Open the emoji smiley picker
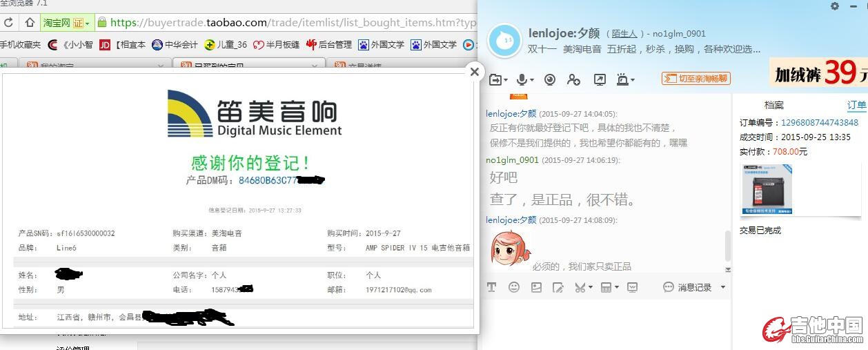 tap(514, 287)
